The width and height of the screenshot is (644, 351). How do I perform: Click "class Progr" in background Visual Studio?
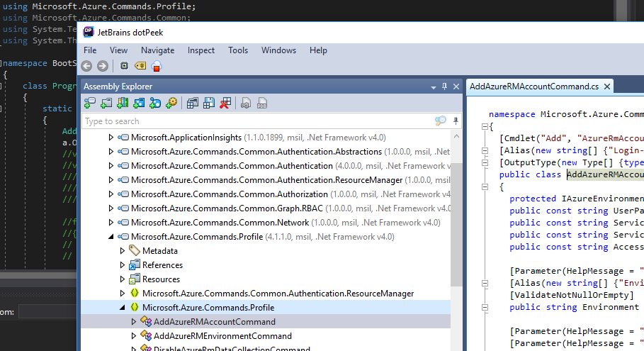pos(50,86)
